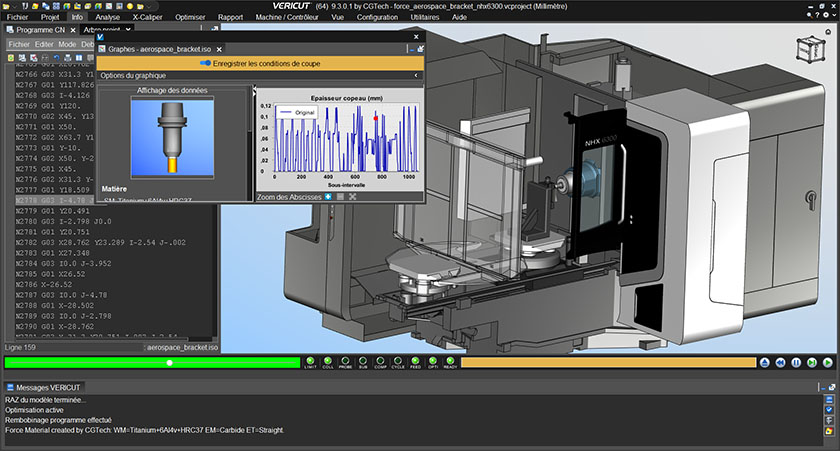The width and height of the screenshot is (840, 451).
Task: Open the Mode menu in Programme CN panel
Action: tap(67, 44)
